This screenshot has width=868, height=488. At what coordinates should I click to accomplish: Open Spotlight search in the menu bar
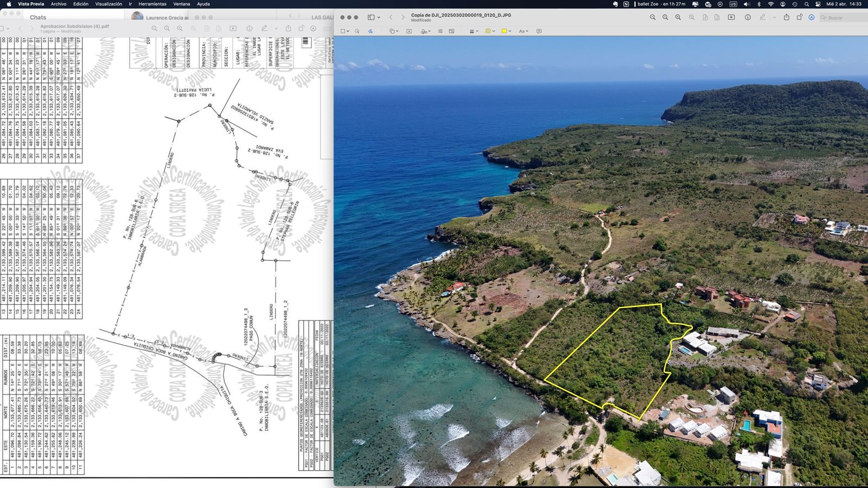pos(807,4)
